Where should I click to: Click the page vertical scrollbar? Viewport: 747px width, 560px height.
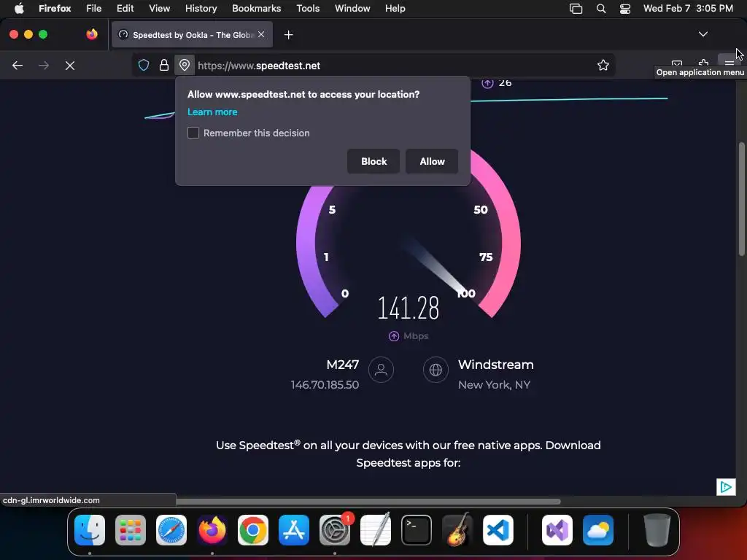741,199
